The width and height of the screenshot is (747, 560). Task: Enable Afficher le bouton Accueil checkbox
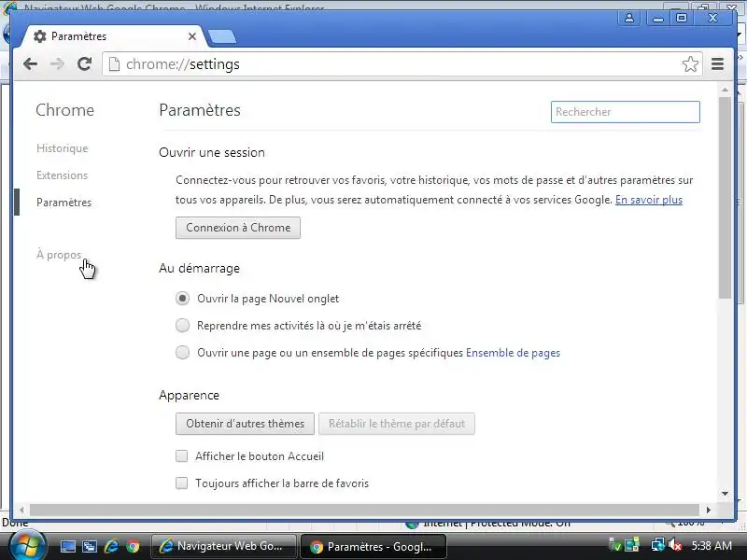click(x=181, y=456)
